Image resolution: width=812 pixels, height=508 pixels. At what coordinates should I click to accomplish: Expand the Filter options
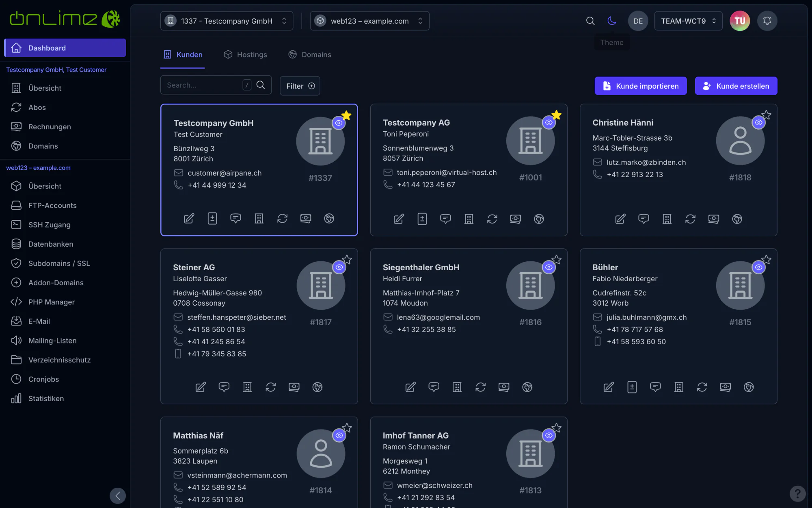300,86
